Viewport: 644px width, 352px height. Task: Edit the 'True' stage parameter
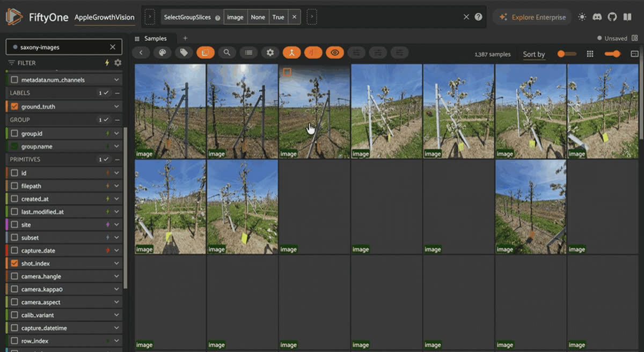pos(278,17)
